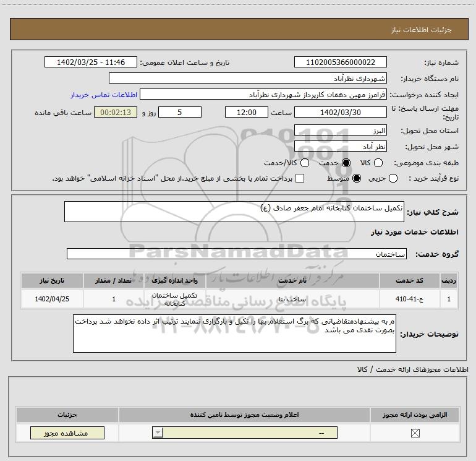Click the need date cell 1402/04/25
Viewport: 476px width, 461px height.
click(x=52, y=299)
